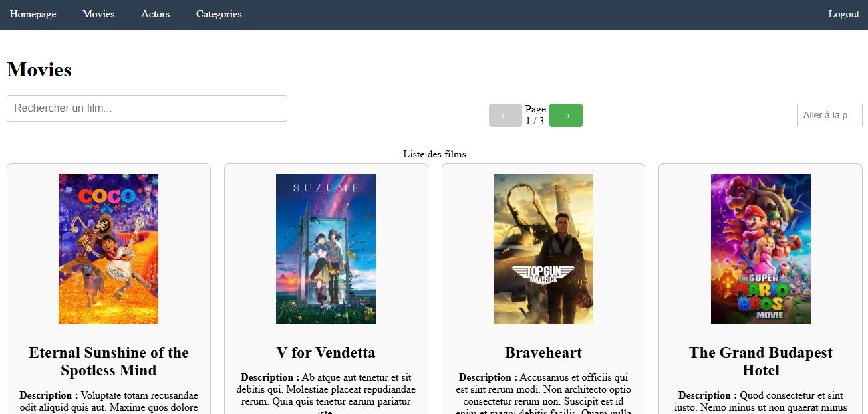The width and height of the screenshot is (868, 414).
Task: Select 'The Grand Budapest Hotel' title
Action: click(x=761, y=362)
